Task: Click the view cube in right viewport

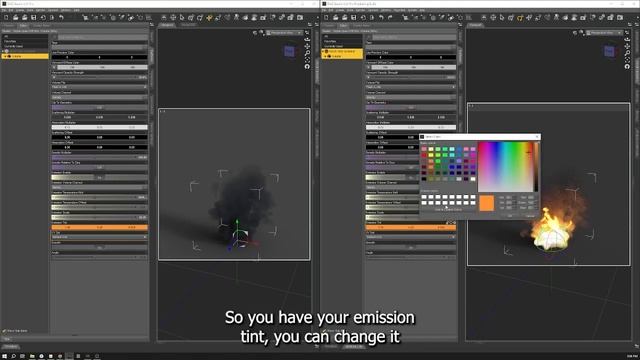Action: 609,51
